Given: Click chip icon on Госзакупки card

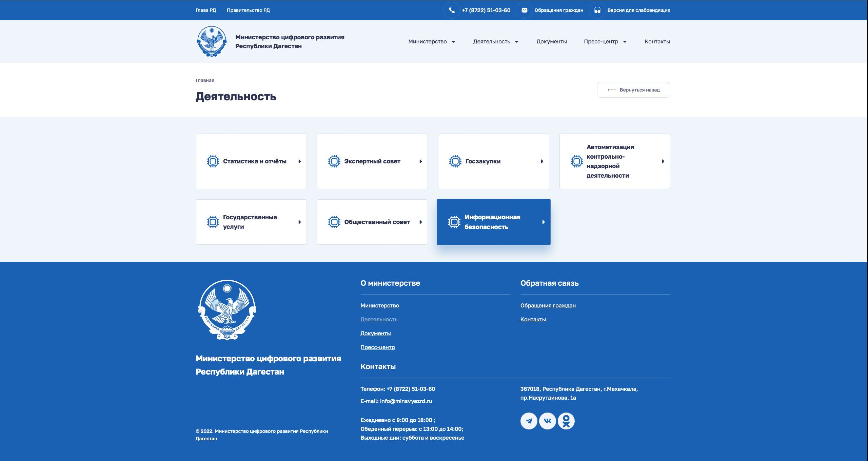Looking at the screenshot, I should click(x=455, y=161).
